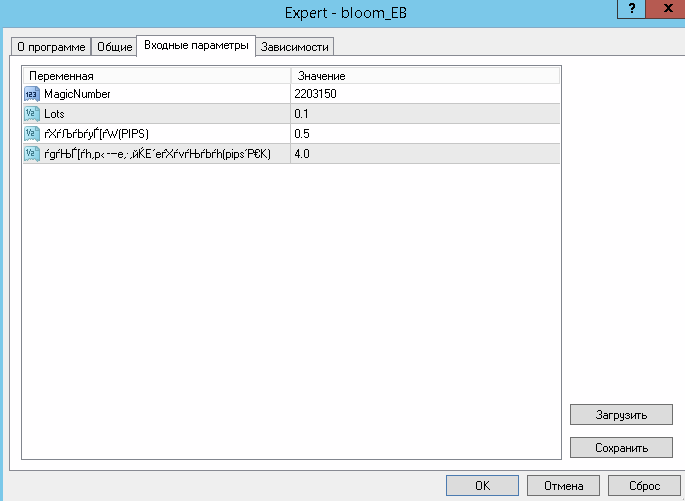
Task: Select the MagicNumber variable name
Action: point(77,94)
